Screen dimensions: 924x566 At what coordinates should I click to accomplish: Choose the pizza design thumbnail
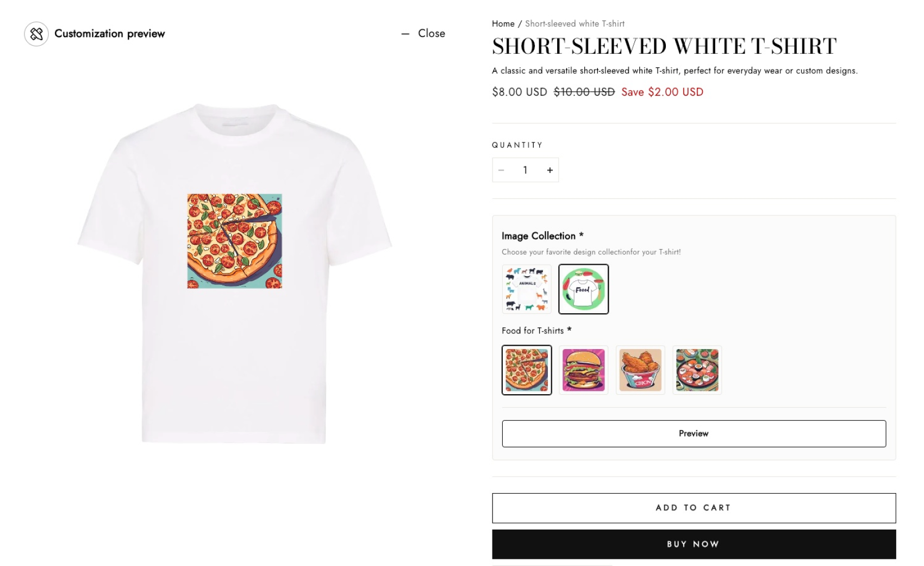click(526, 370)
